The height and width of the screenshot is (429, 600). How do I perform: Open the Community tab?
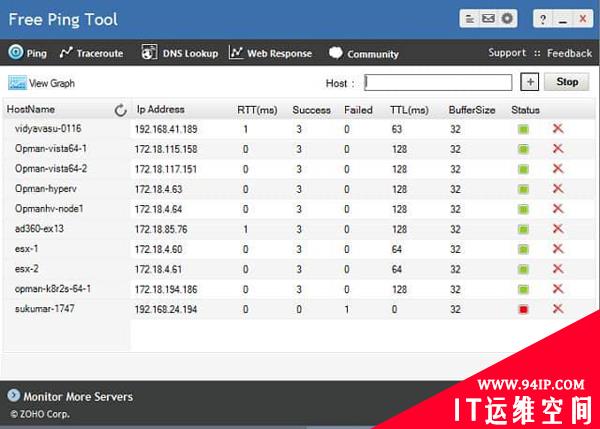[364, 54]
